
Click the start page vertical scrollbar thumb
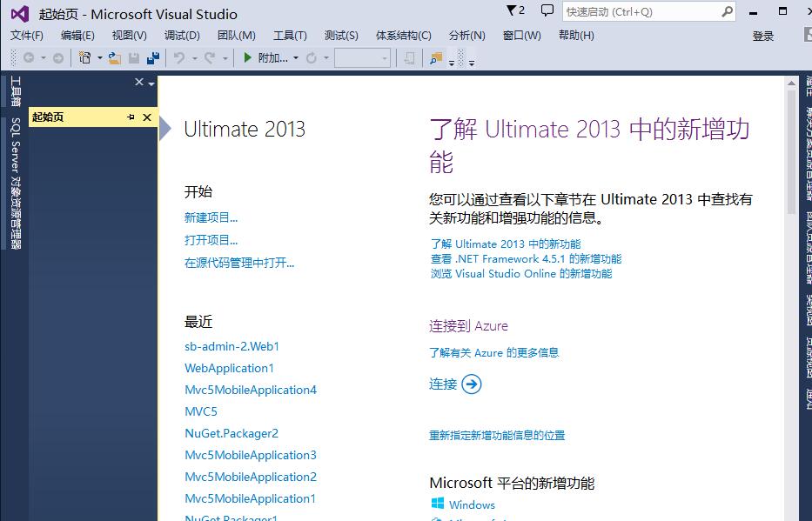tap(791, 152)
